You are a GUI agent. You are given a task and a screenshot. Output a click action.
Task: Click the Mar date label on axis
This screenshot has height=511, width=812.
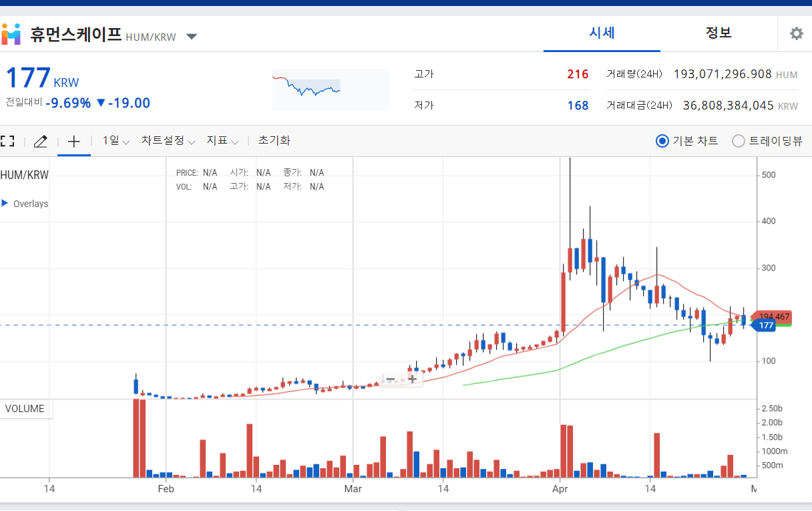pos(353,489)
